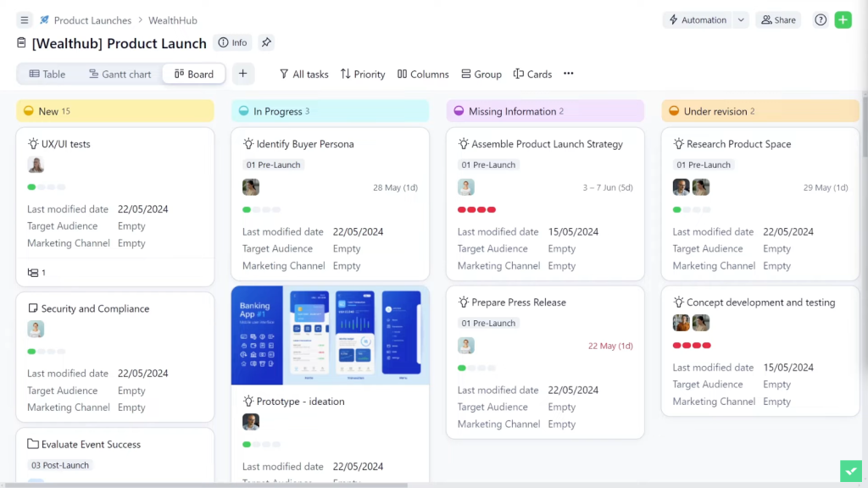Switch to the Table view tab
This screenshot has width=868, height=488.
(47, 75)
